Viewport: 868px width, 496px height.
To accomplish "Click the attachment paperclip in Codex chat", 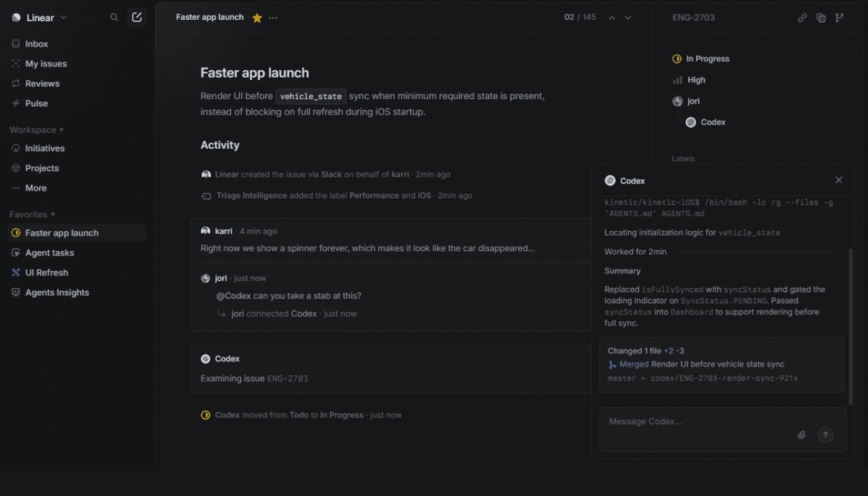I will [x=802, y=435].
